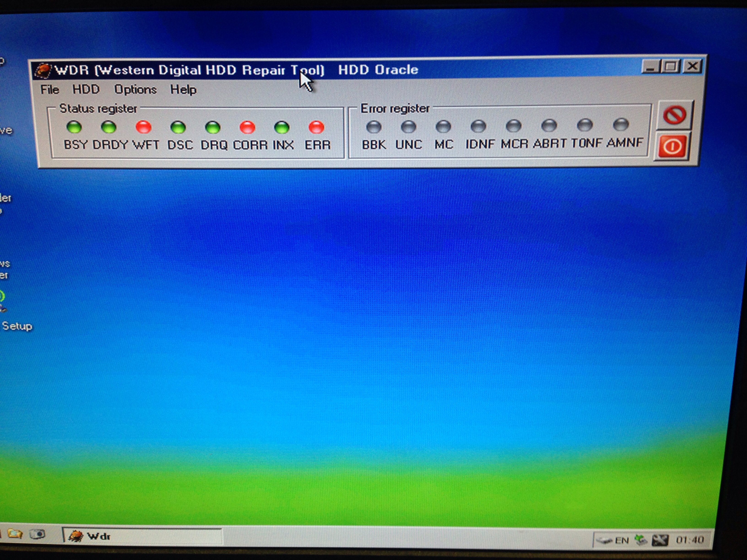Click the red prohibition stop icon button
Image resolution: width=747 pixels, height=560 pixels.
point(674,116)
